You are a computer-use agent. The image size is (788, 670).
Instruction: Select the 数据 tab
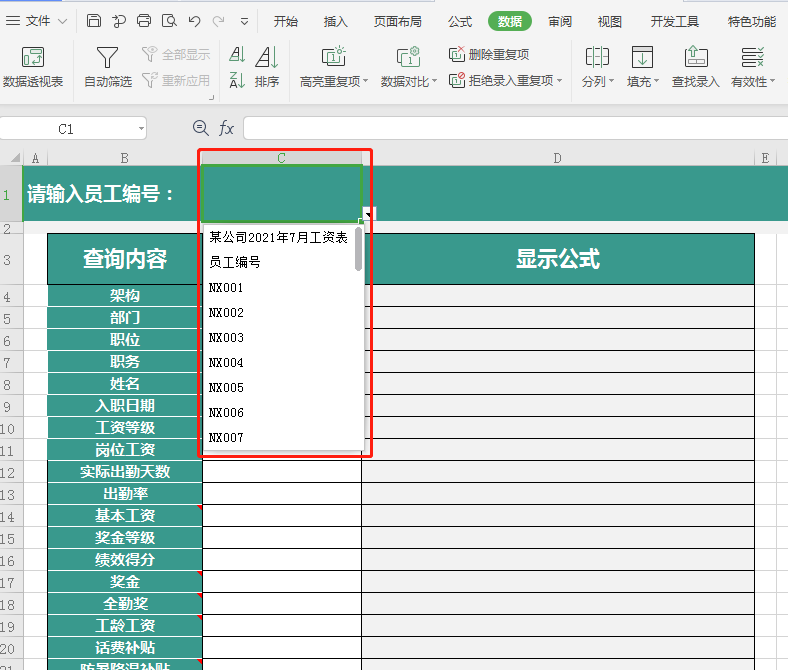pos(510,21)
